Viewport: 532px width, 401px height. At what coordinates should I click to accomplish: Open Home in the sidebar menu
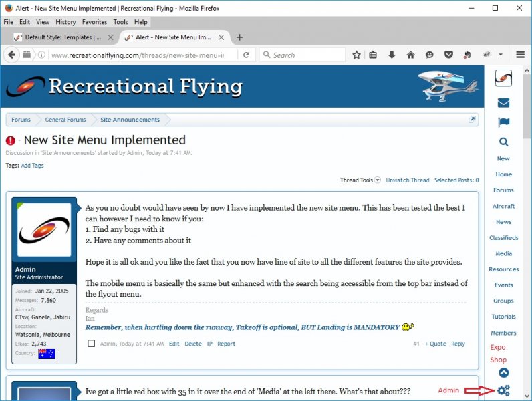[x=503, y=174]
